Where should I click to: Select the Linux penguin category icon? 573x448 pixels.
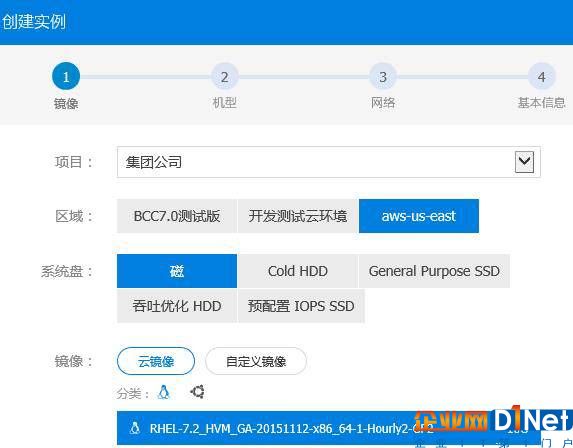coord(164,392)
